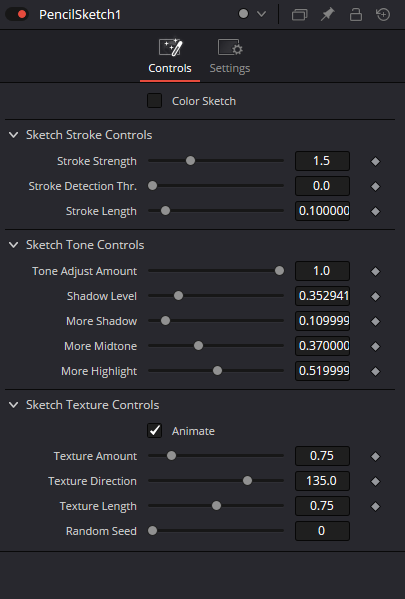Click the Texture Amount slider handle
405x599 pixels.
[x=172, y=455]
